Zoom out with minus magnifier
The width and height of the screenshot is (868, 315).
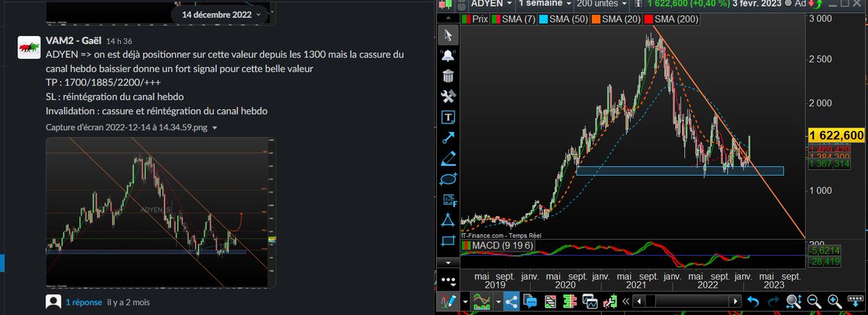(813, 301)
